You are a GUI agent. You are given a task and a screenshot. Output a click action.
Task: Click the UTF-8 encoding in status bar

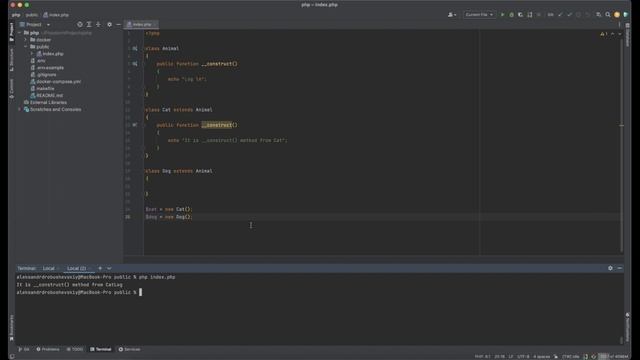(523, 356)
